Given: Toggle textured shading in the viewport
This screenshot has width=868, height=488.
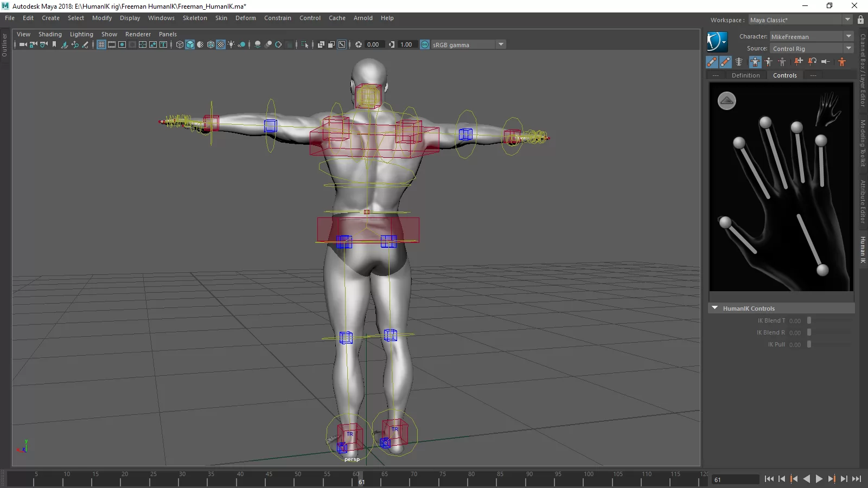Looking at the screenshot, I should pos(221,44).
